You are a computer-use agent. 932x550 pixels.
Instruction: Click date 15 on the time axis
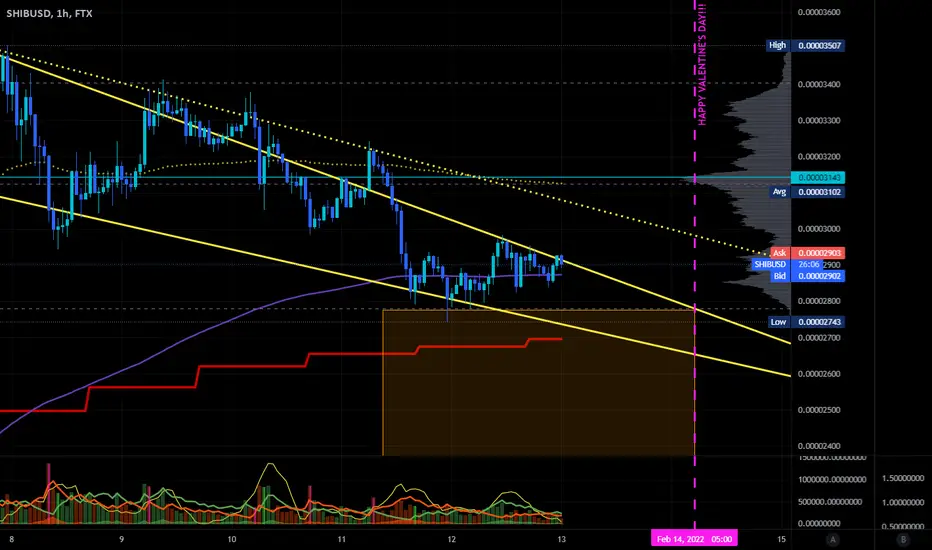pyautogui.click(x=781, y=539)
